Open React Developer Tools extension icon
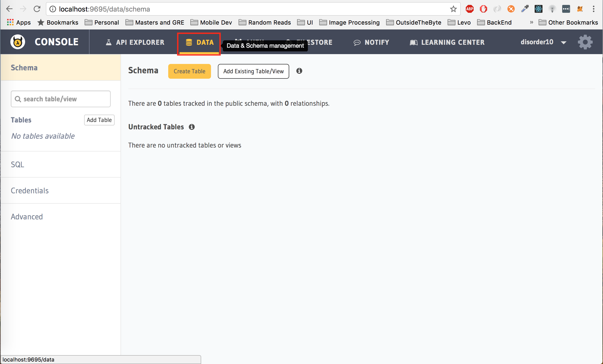 [538, 9]
